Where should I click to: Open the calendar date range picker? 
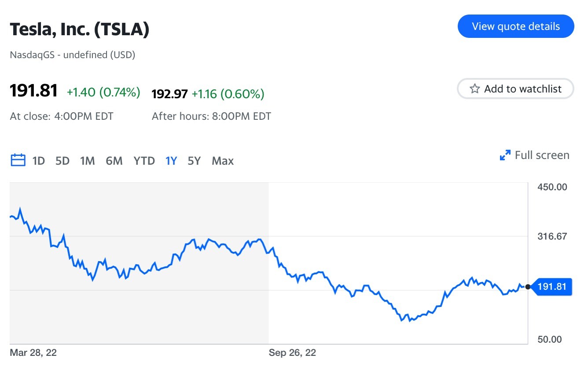[18, 160]
